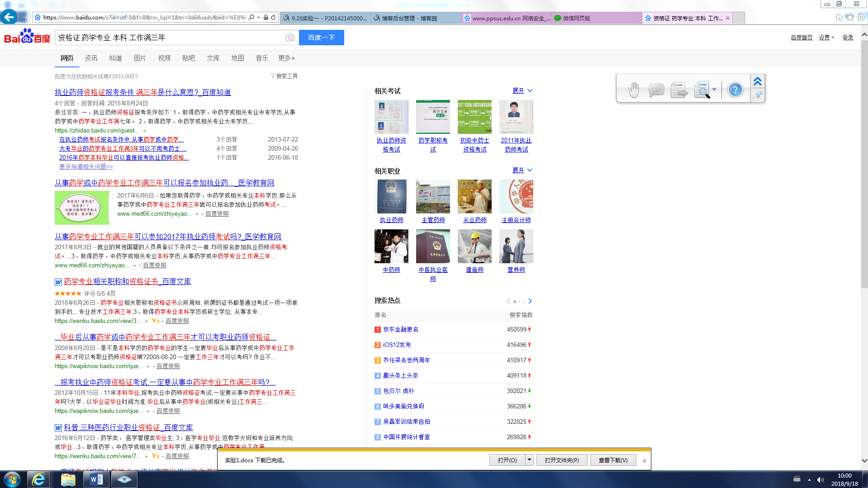Show next page of 搜索热点

(530, 301)
